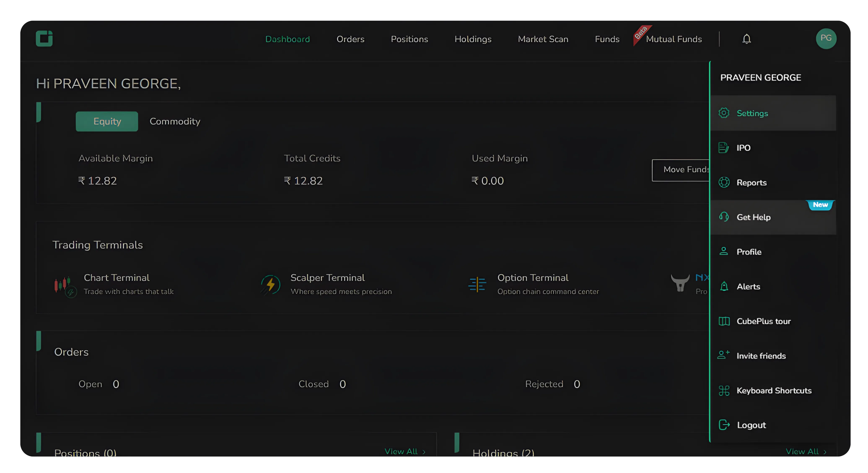Switch to the Commodity segment

click(x=175, y=121)
